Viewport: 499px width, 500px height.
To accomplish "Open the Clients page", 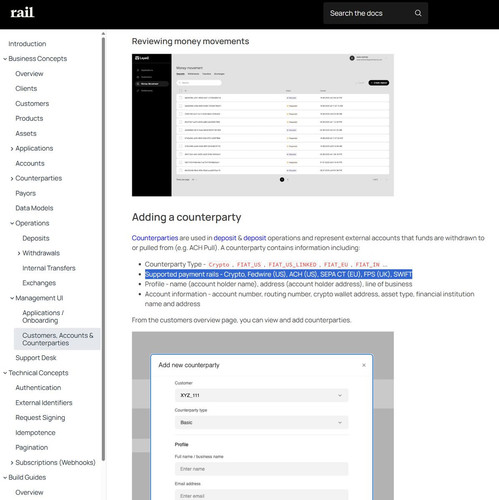I will pyautogui.click(x=26, y=88).
